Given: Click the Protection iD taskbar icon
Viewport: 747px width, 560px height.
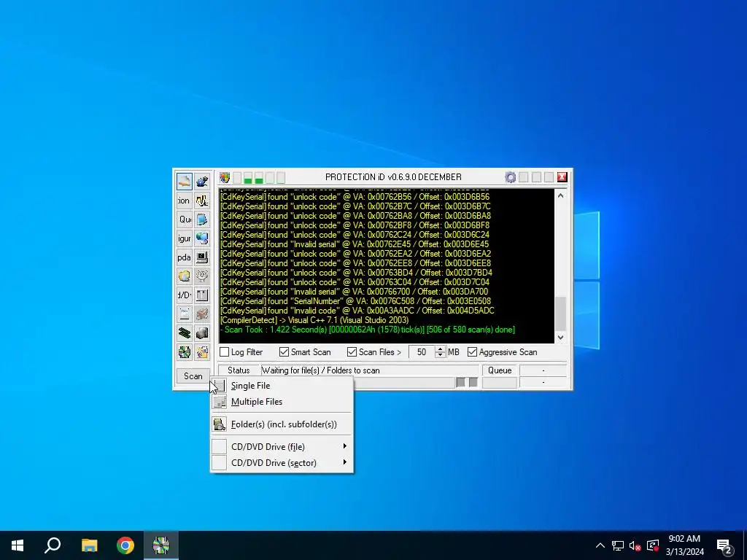Looking at the screenshot, I should (161, 545).
